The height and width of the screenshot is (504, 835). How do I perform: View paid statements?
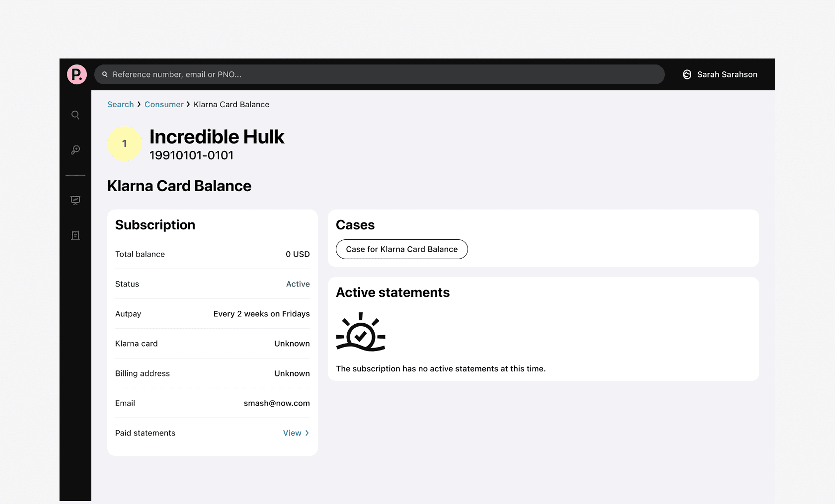point(292,433)
